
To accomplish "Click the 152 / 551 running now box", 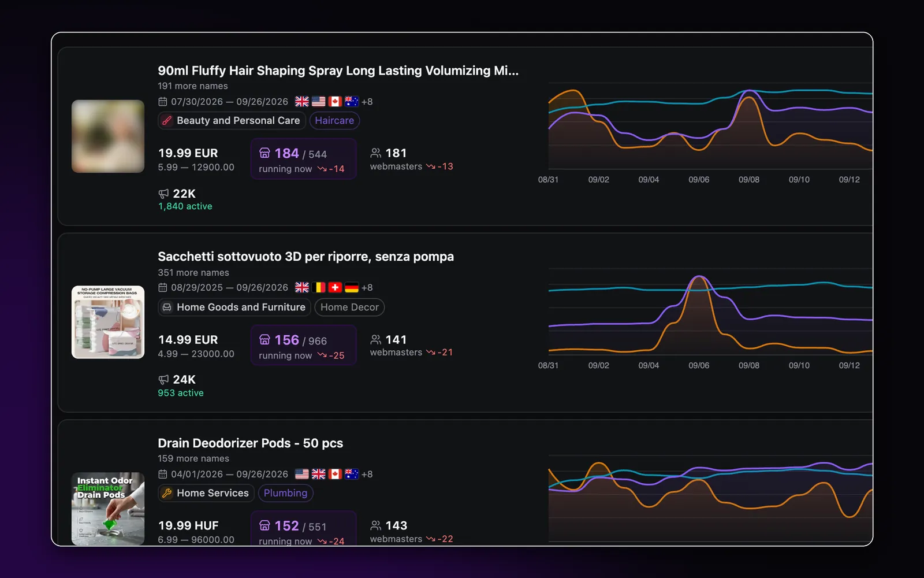I will pyautogui.click(x=303, y=528).
